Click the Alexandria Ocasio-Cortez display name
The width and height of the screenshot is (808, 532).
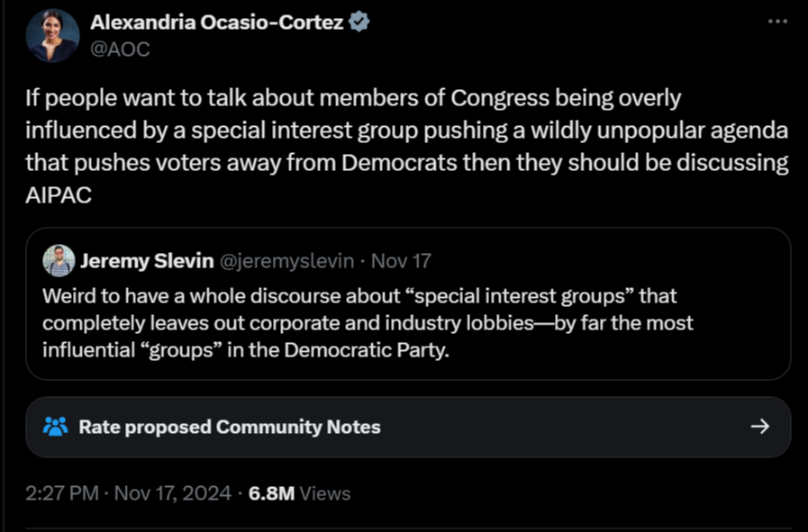coord(217,23)
